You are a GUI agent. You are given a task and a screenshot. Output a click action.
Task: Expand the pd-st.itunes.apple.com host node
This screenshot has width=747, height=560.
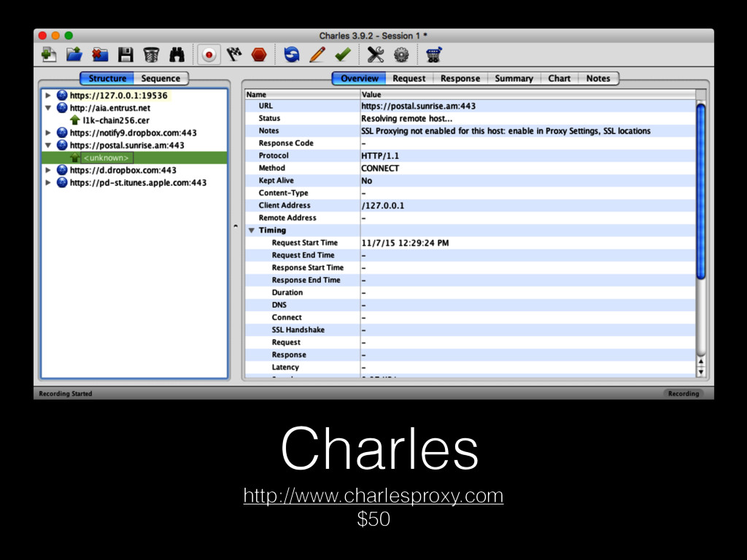pos(48,182)
